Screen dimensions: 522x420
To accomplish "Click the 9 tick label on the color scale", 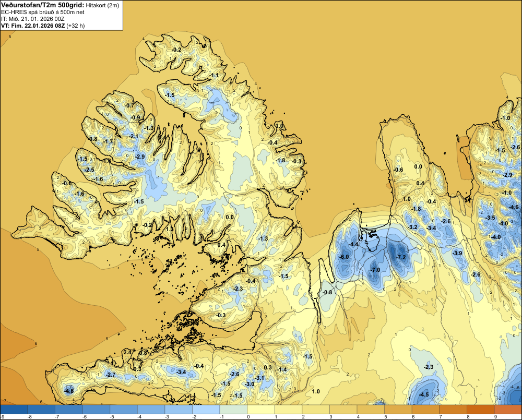I will 495,417.
